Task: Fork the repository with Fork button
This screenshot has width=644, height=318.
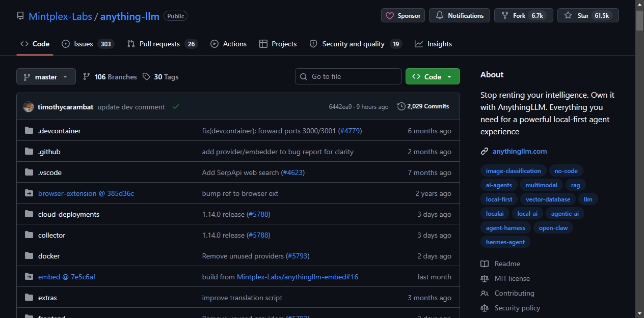Action: [x=524, y=16]
